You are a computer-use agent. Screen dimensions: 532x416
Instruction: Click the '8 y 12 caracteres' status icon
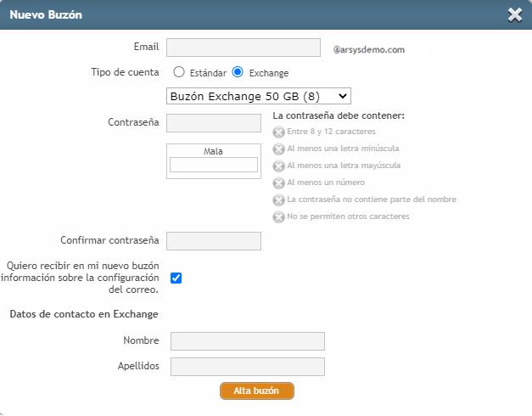[278, 132]
